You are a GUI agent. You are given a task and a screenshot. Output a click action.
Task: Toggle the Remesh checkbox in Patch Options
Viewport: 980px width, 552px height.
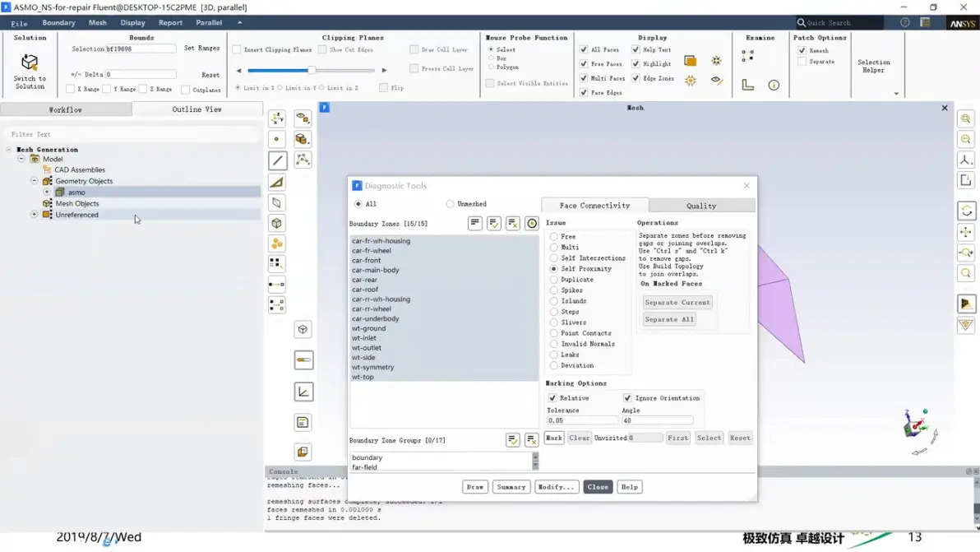pyautogui.click(x=802, y=50)
